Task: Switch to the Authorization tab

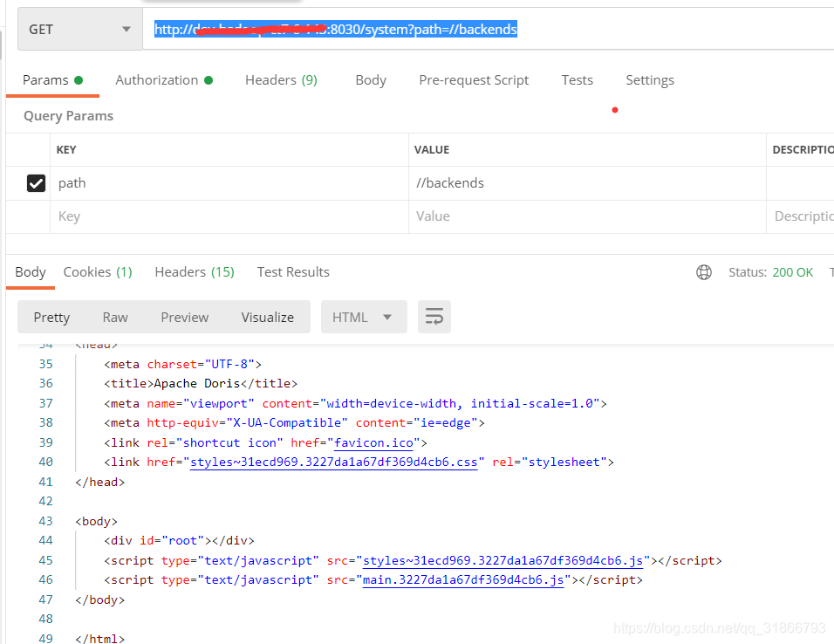Action: pyautogui.click(x=157, y=79)
